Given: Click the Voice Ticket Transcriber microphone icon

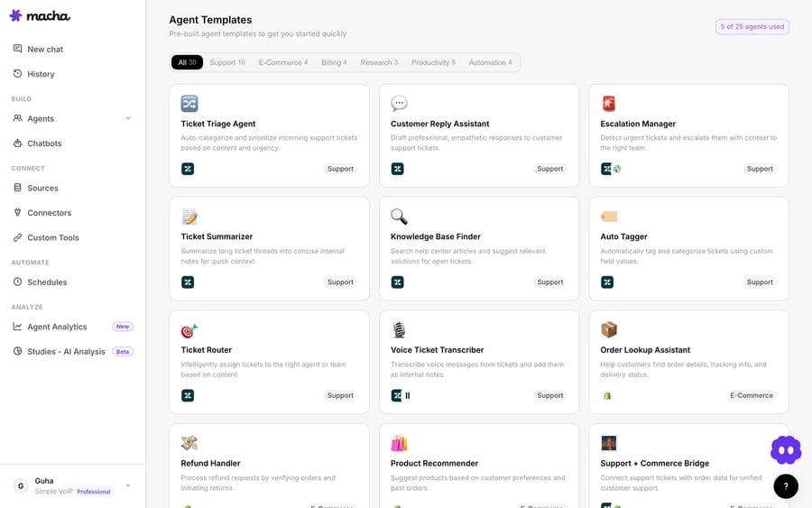Looking at the screenshot, I should [400, 330].
